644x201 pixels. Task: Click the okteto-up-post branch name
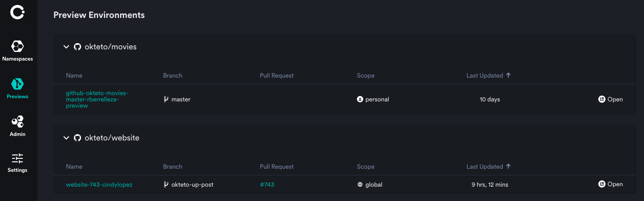pyautogui.click(x=192, y=184)
